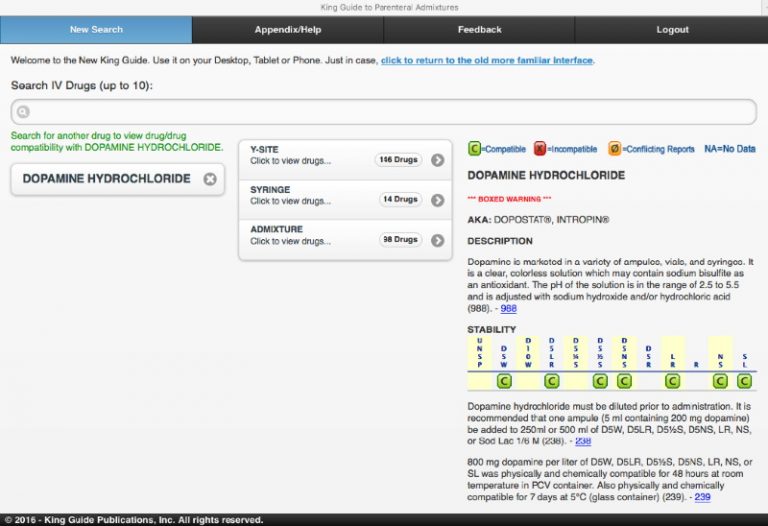Screen dimensions: 768x526
Task: Click the copyright King Guide Publications footer
Action: pos(134,520)
